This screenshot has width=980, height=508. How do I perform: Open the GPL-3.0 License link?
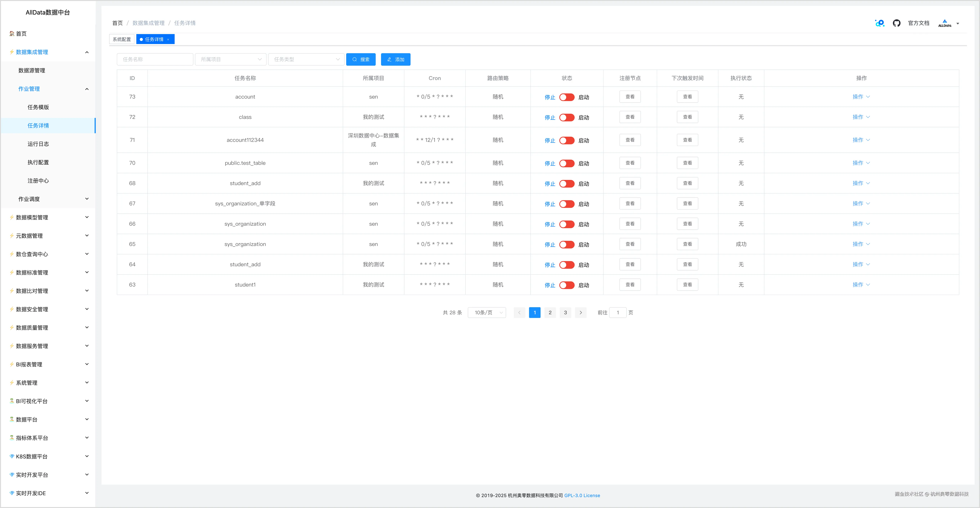pyautogui.click(x=582, y=495)
